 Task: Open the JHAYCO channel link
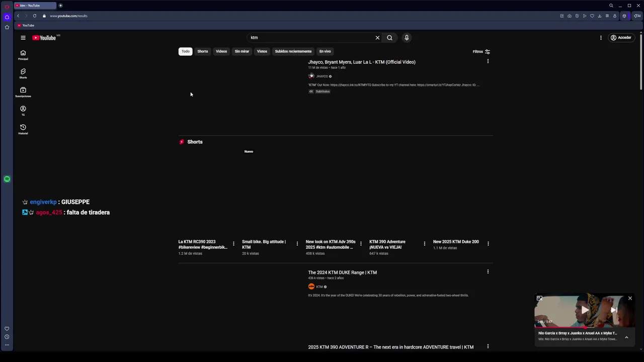pos(322,76)
